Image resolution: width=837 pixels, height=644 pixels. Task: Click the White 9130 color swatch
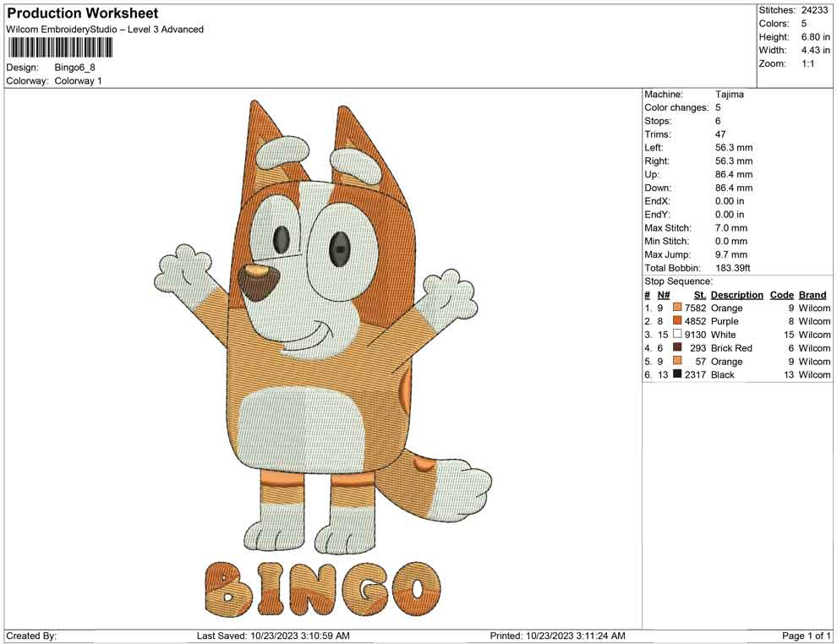tap(677, 335)
